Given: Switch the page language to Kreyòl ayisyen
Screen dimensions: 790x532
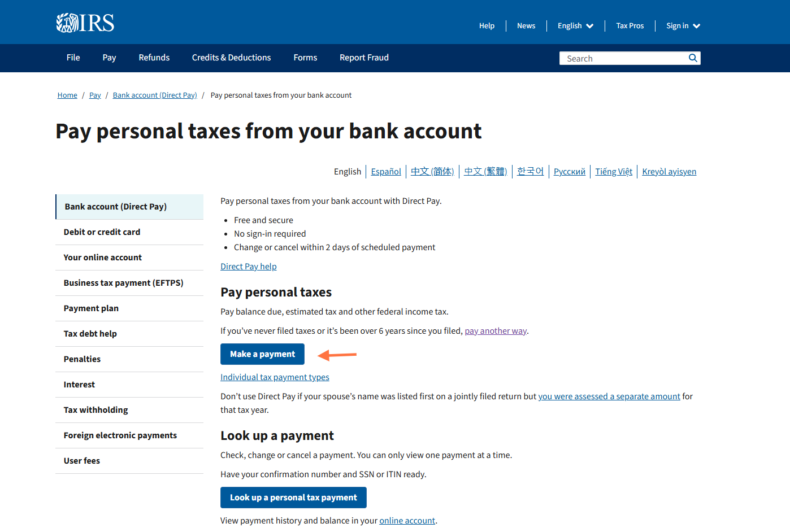Looking at the screenshot, I should pos(669,172).
